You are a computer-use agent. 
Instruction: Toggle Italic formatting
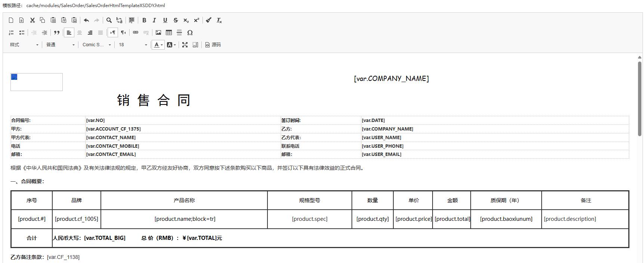[154, 20]
